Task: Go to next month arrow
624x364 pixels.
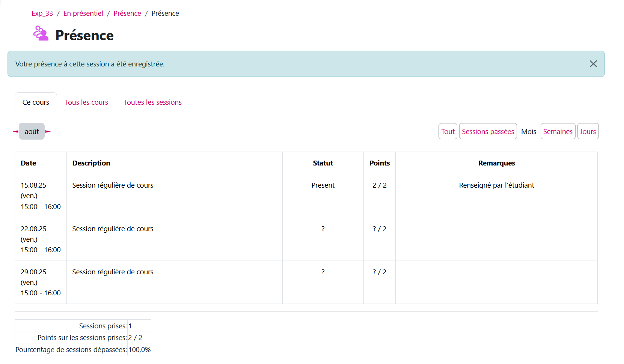Action: click(x=48, y=132)
